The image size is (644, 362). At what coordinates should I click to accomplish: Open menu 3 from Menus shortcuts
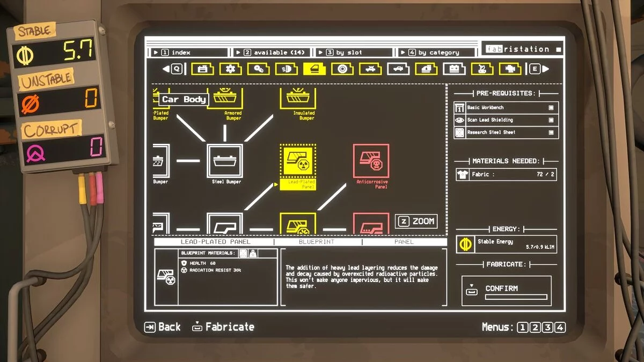tap(547, 327)
